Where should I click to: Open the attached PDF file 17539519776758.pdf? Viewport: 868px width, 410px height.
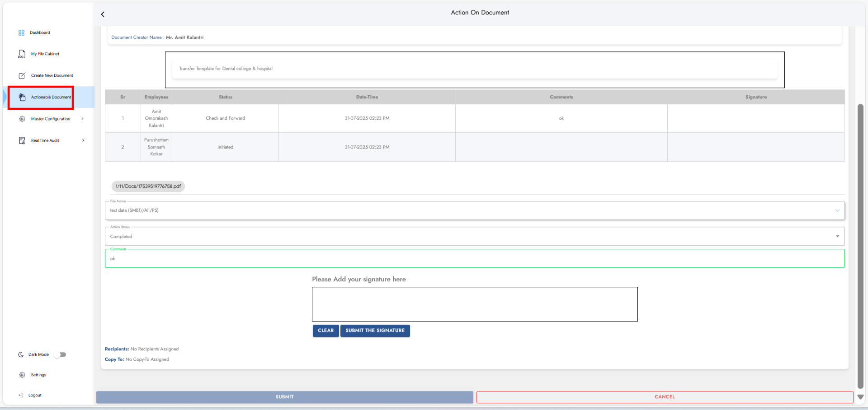tap(148, 186)
